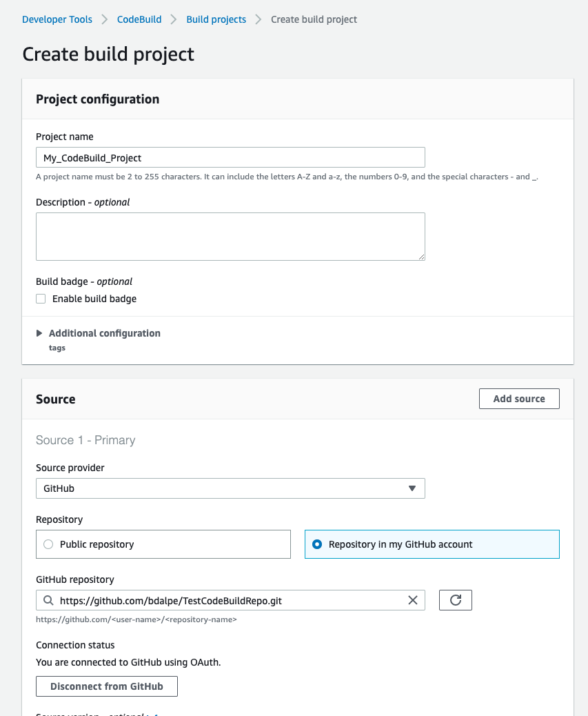
Task: Open the CodeBuild breadcrumb link
Action: pyautogui.click(x=139, y=19)
